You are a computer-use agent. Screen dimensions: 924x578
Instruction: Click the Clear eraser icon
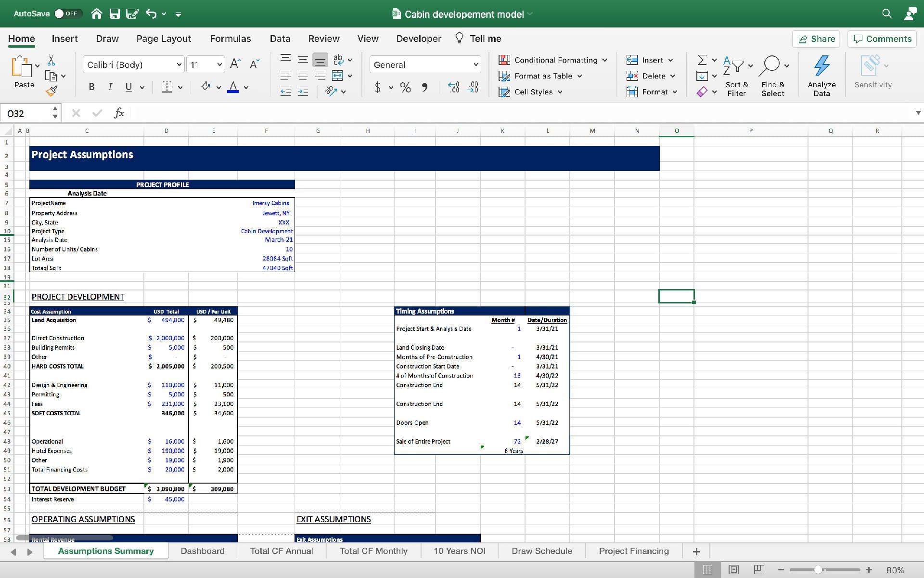coord(702,92)
